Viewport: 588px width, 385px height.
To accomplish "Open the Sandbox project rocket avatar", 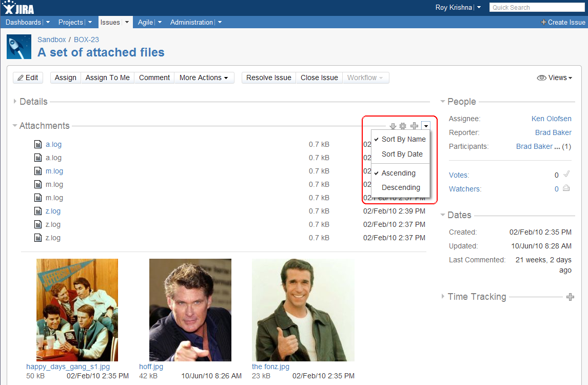I will pyautogui.click(x=19, y=47).
